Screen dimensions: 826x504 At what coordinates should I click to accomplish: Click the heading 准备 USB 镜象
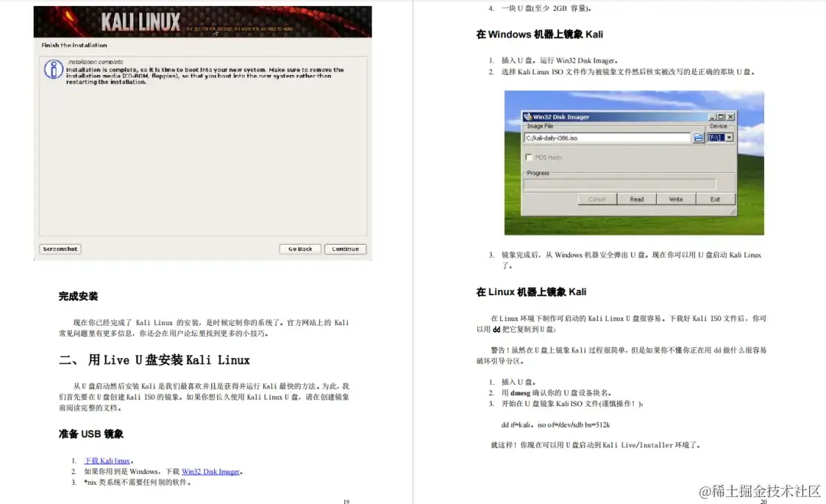pos(91,434)
